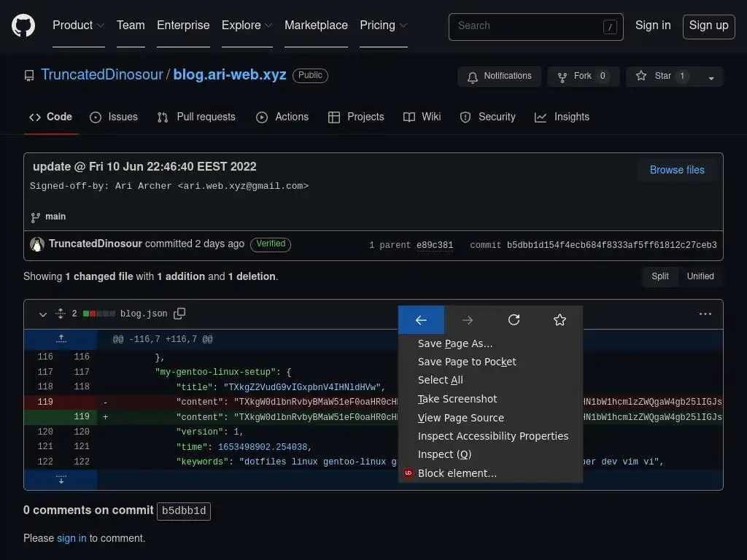
Task: Open parent commit e89c381 link
Action: pyautogui.click(x=435, y=245)
